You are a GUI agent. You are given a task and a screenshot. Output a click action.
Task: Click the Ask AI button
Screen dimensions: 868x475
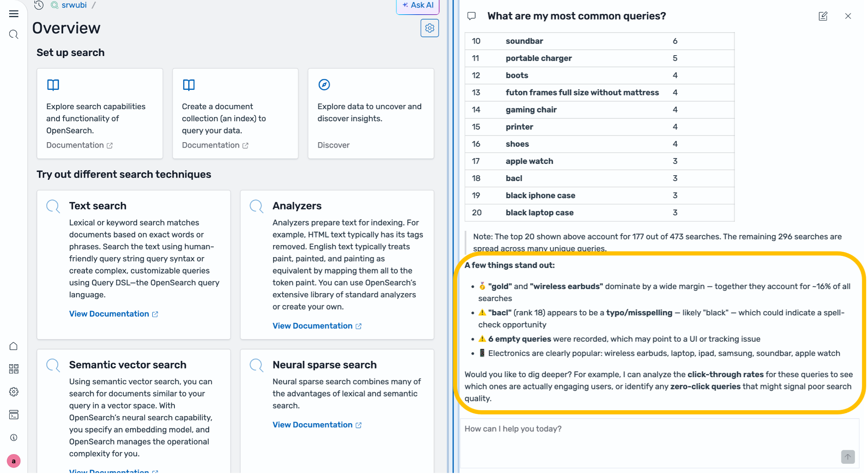click(x=418, y=6)
